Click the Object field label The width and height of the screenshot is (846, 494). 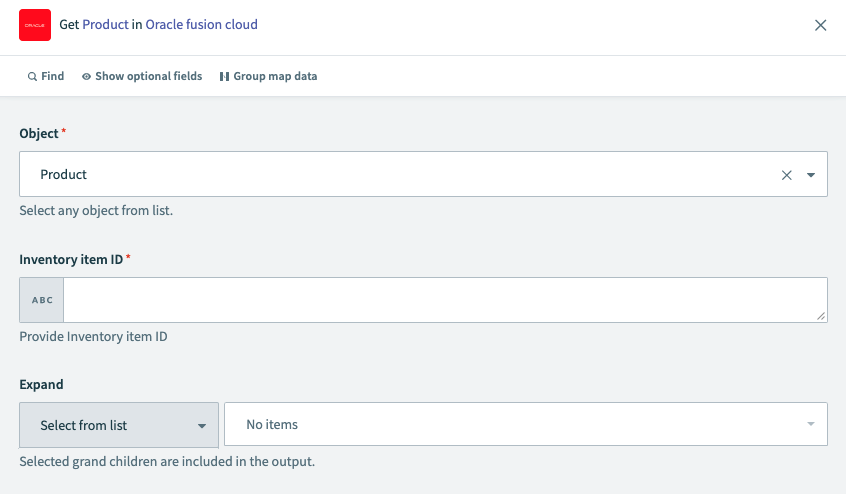pos(39,133)
